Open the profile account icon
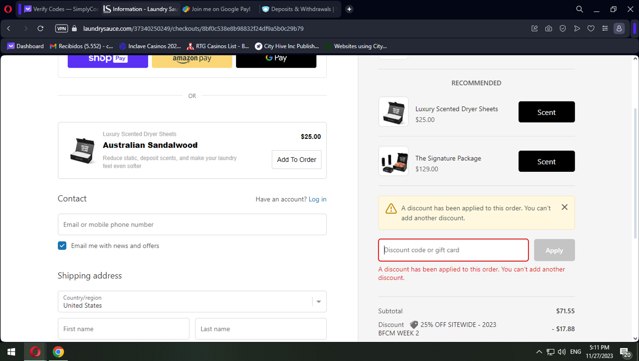The image size is (639, 361). [619, 29]
